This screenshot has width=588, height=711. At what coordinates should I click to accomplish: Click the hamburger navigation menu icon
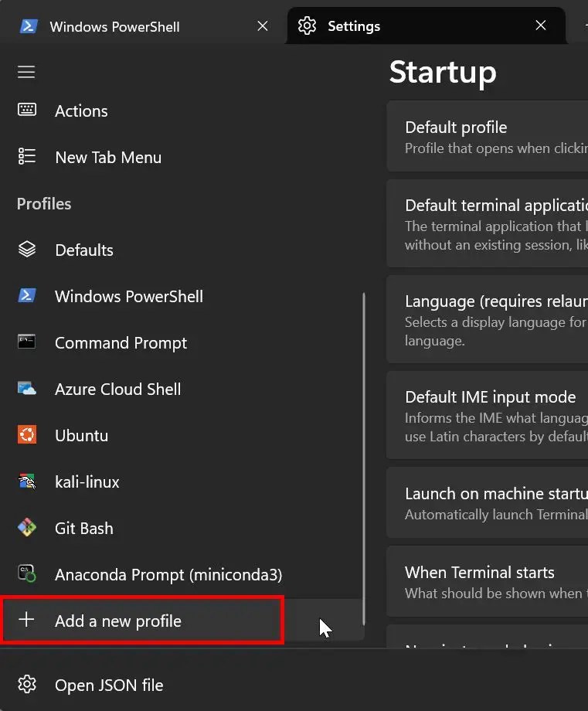26,72
